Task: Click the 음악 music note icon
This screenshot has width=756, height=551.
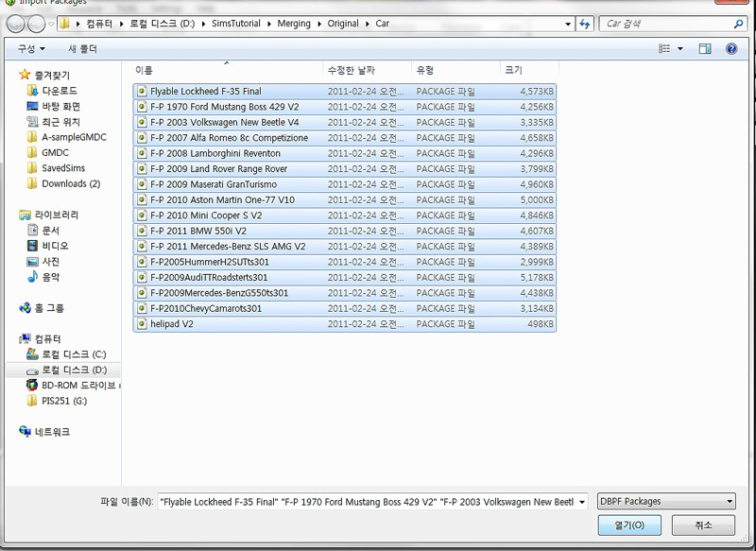Action: coord(32,276)
